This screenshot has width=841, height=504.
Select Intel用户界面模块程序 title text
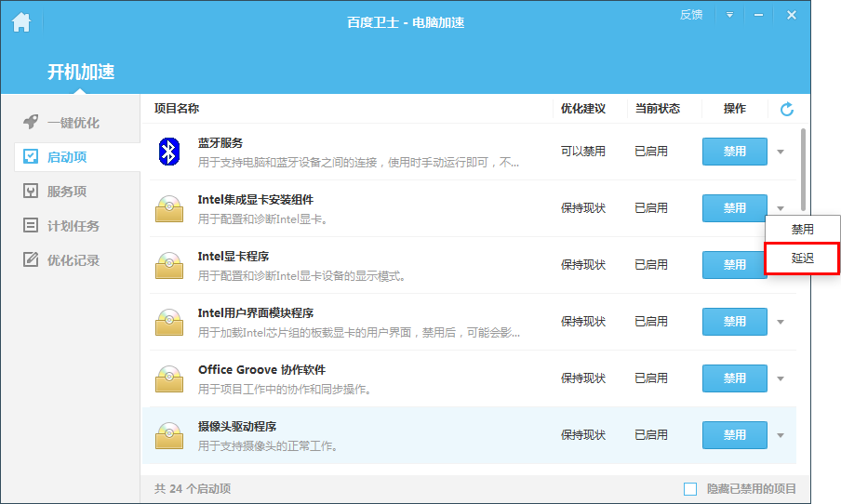point(255,313)
